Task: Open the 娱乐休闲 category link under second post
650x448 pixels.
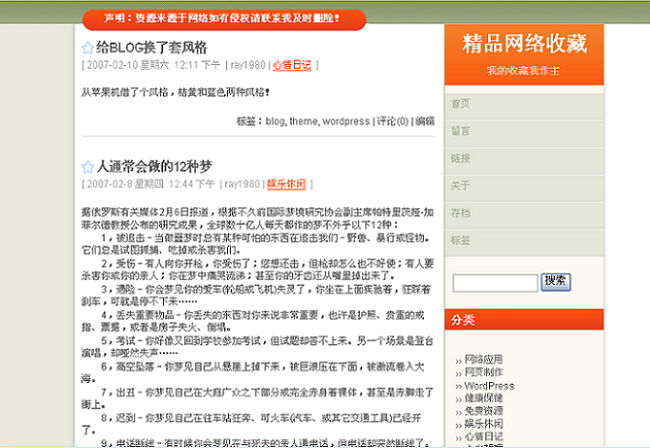Action: tap(286, 184)
